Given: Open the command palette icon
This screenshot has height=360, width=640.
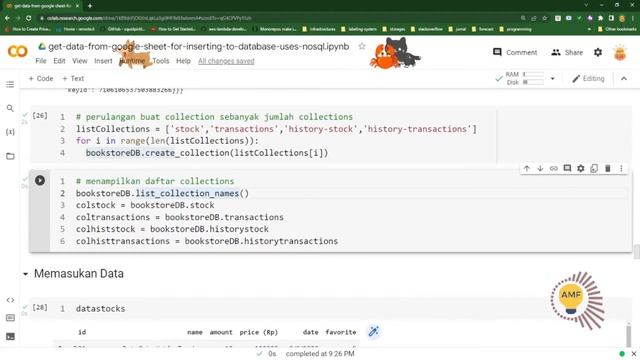Looking at the screenshot, I should [10, 318].
